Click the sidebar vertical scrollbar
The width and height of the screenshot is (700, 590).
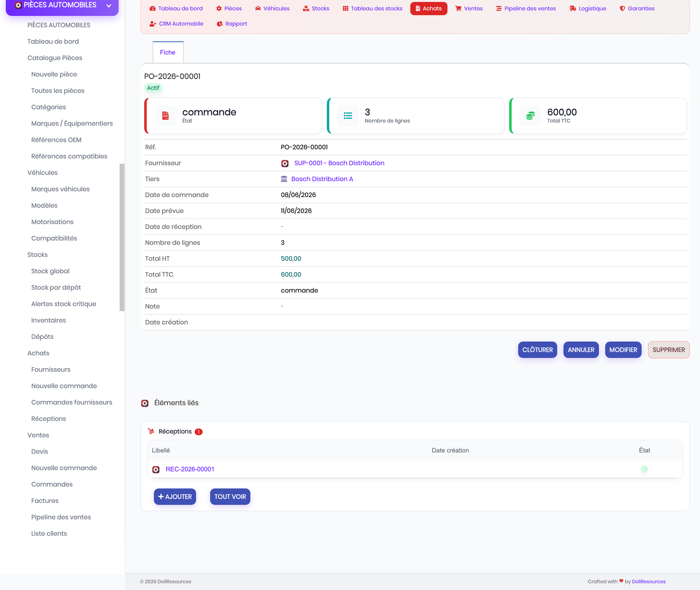click(122, 237)
